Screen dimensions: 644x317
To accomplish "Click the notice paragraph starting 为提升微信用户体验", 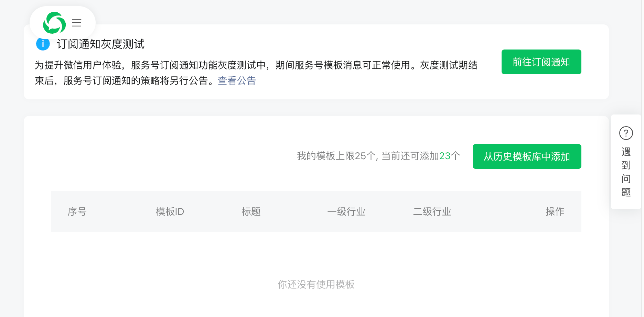I will tap(256, 73).
